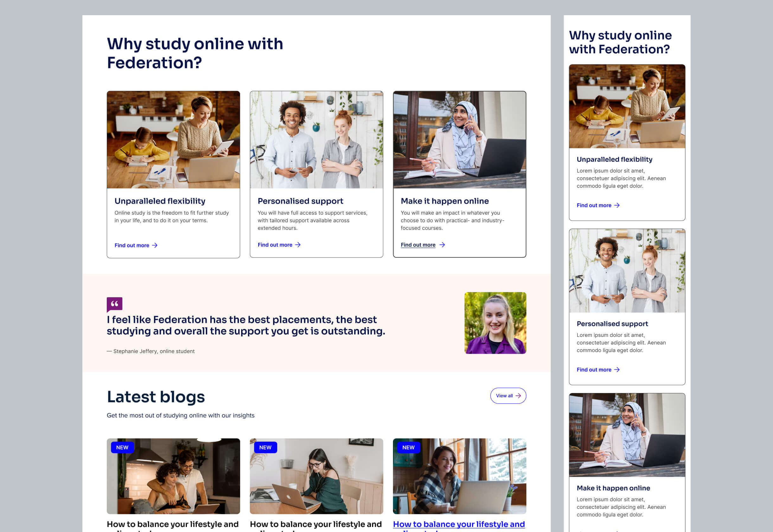The image size is (773, 532).
Task: Follow underlined Find out more in Make it happen online
Action: pos(418,245)
